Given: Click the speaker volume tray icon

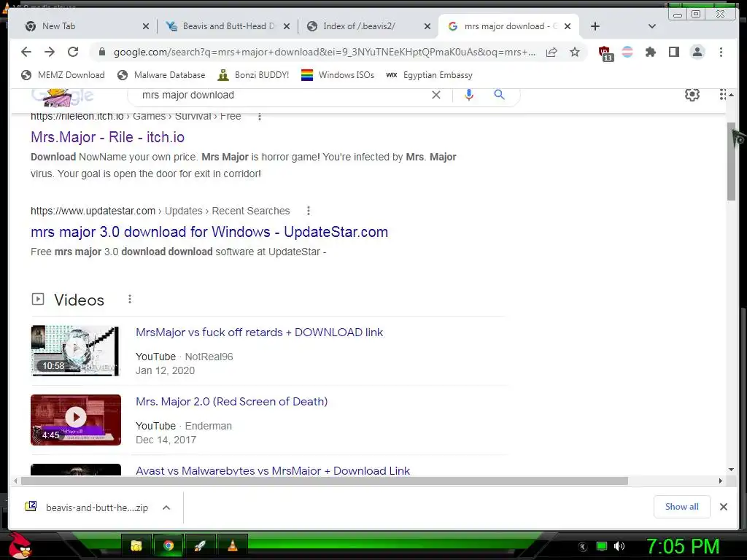Looking at the screenshot, I should [619, 546].
